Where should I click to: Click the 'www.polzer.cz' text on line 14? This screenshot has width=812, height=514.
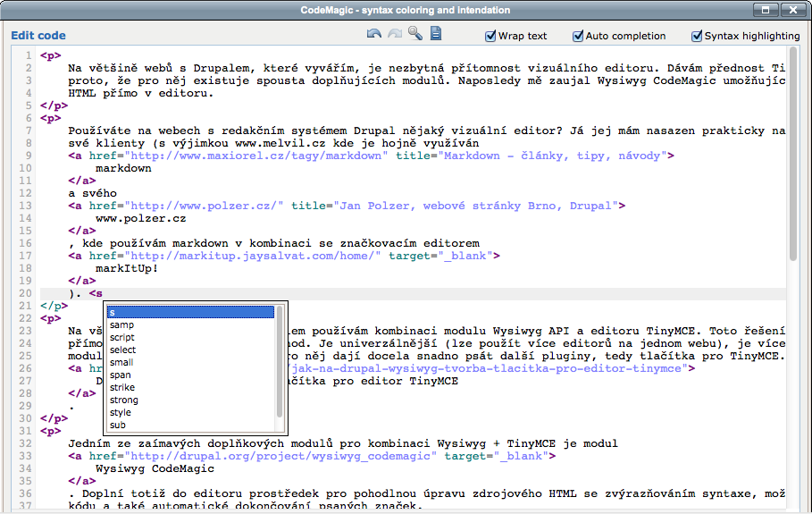click(x=141, y=219)
